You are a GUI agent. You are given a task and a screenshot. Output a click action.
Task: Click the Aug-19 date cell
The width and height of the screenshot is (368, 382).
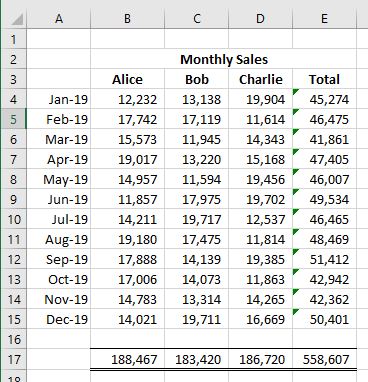(x=59, y=239)
